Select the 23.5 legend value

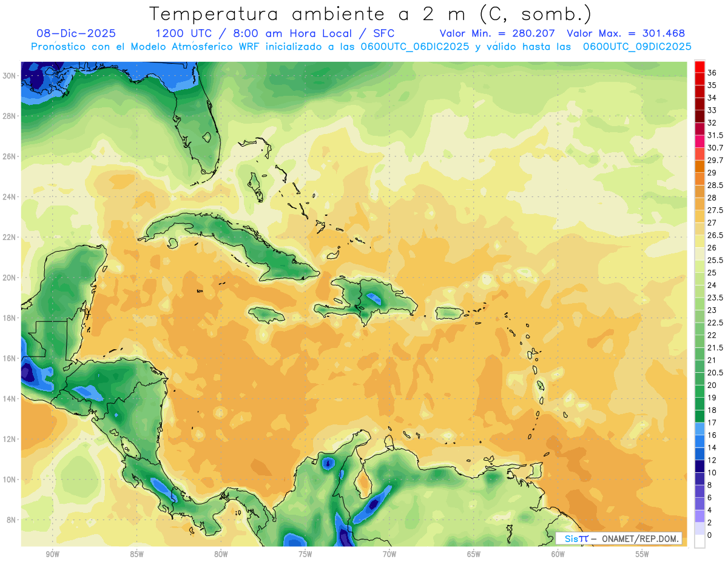click(x=716, y=298)
